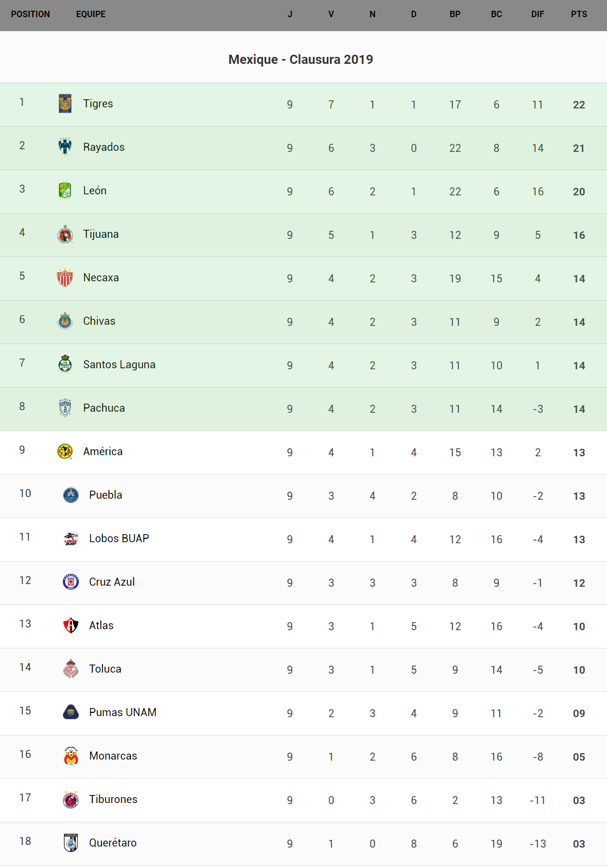This screenshot has width=607, height=868.
Task: Click the Mexique - Clausura 2019 title
Action: pos(301,60)
